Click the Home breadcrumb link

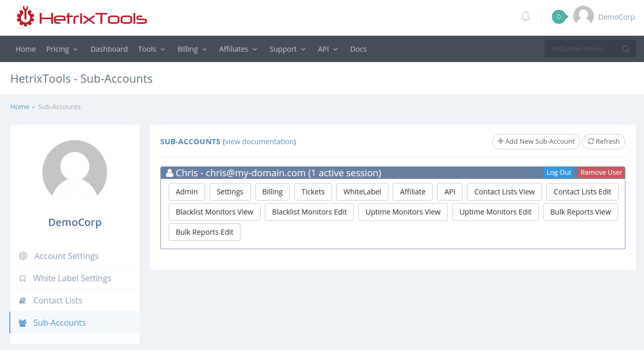click(x=20, y=106)
